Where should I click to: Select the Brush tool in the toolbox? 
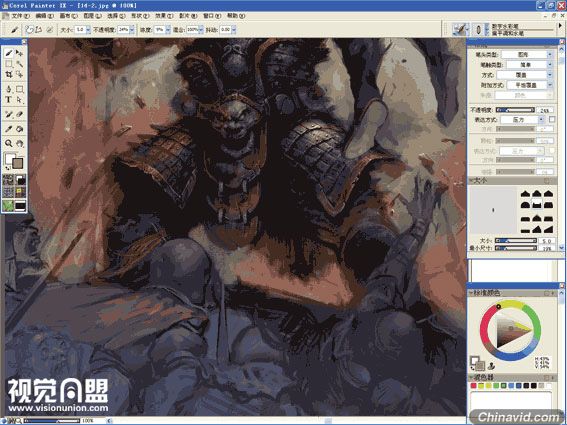click(9, 53)
